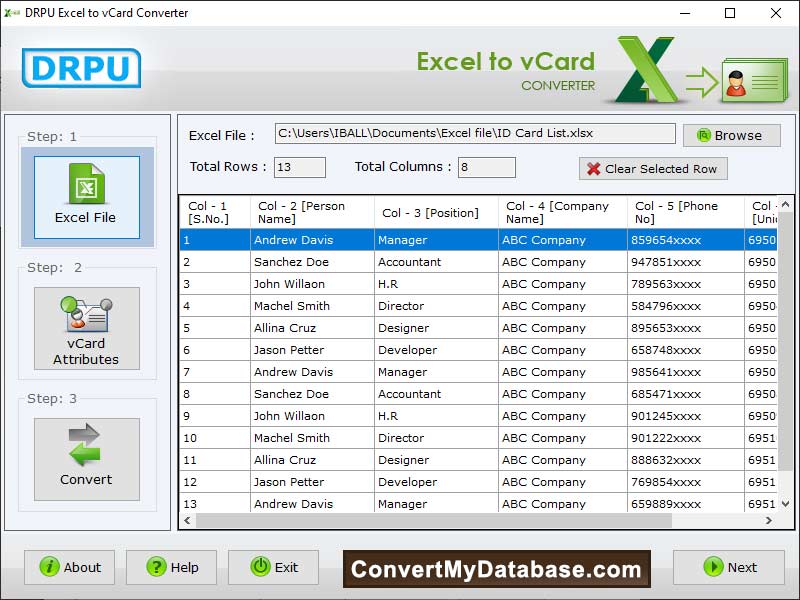Select the Col - 3 [Position] column header
This screenshot has height=600, width=800.
coord(436,212)
